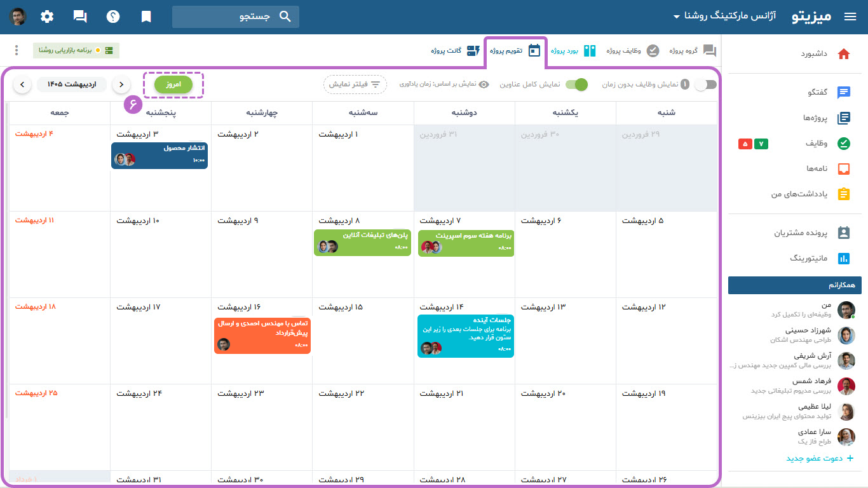The height and width of the screenshot is (488, 868).
Task: Click the chevron right of اردیبهشت ۱۴۰۵
Action: pyautogui.click(x=121, y=84)
